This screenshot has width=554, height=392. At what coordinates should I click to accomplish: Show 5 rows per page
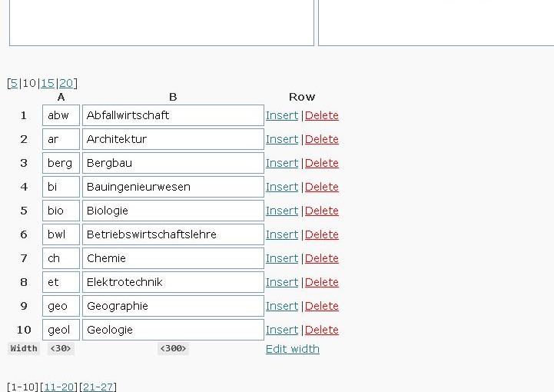point(14,83)
